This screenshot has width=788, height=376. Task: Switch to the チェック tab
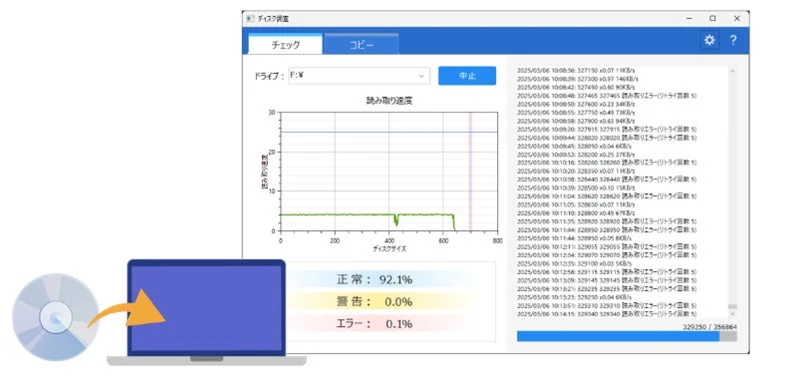coord(285,44)
